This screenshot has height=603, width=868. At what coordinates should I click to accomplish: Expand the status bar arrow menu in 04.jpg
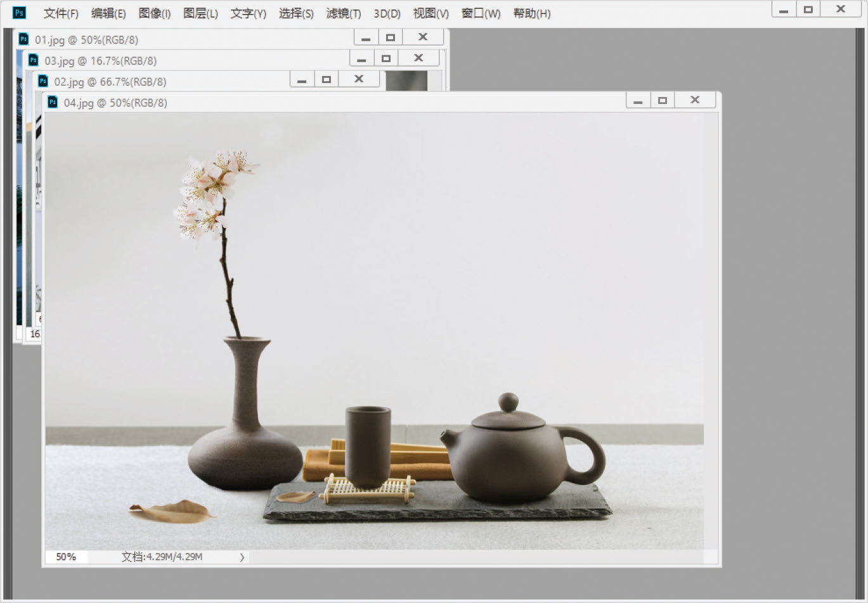[242, 557]
